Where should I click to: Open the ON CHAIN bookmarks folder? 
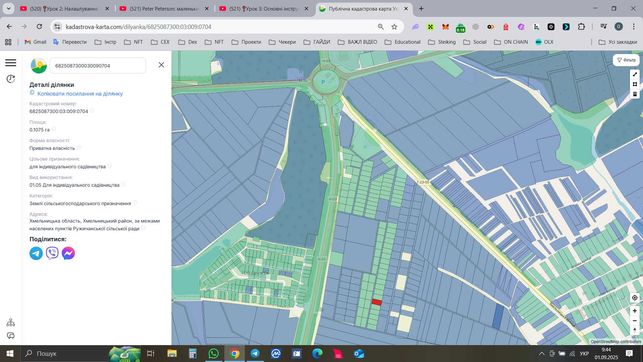point(511,42)
